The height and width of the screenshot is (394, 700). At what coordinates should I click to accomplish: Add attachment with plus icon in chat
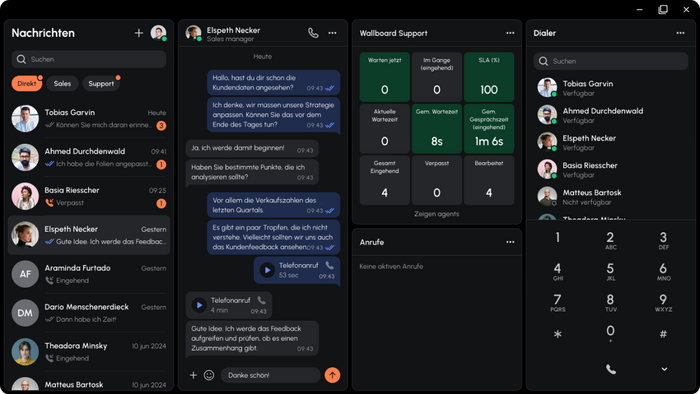coord(193,375)
